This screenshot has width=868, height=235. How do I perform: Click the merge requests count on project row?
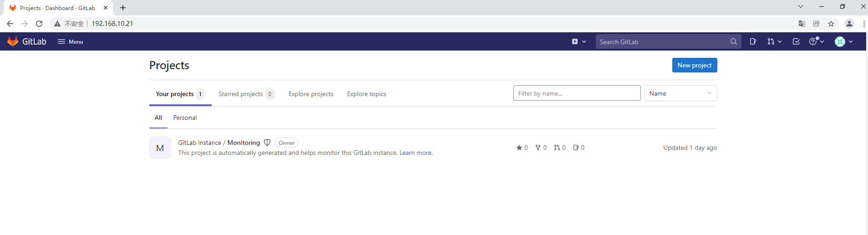tap(560, 148)
